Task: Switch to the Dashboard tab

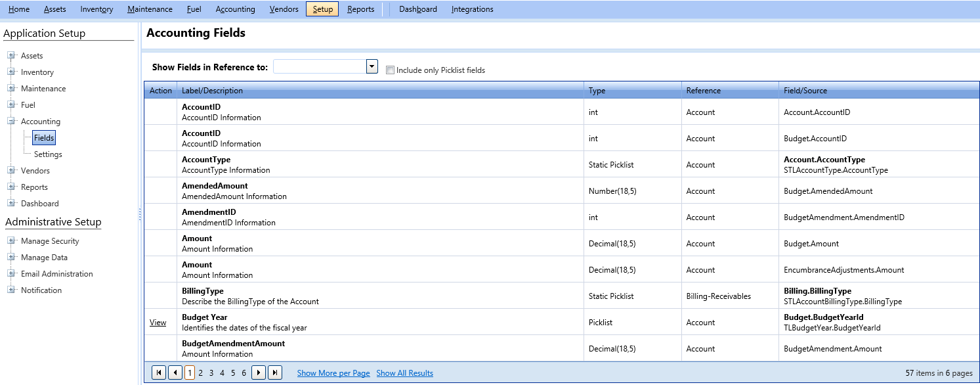Action: pos(417,9)
